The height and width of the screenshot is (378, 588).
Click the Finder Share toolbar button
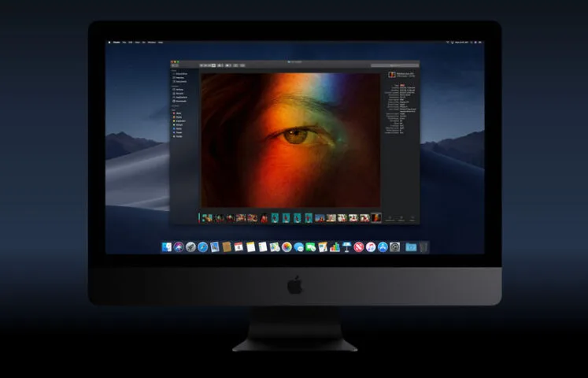(x=235, y=65)
